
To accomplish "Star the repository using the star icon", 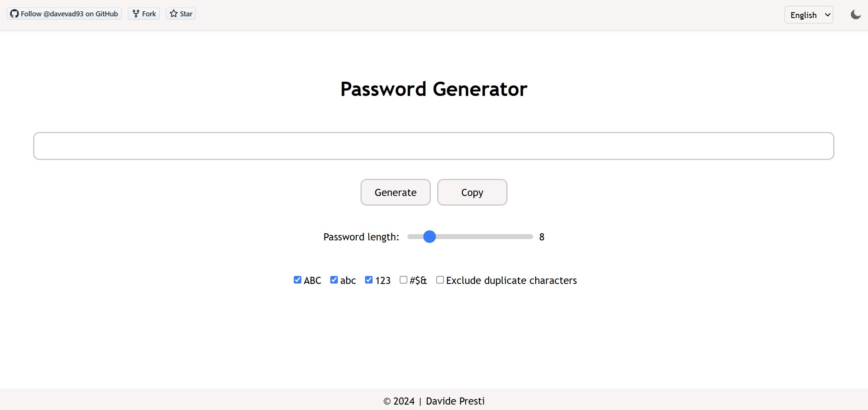I will click(x=174, y=14).
